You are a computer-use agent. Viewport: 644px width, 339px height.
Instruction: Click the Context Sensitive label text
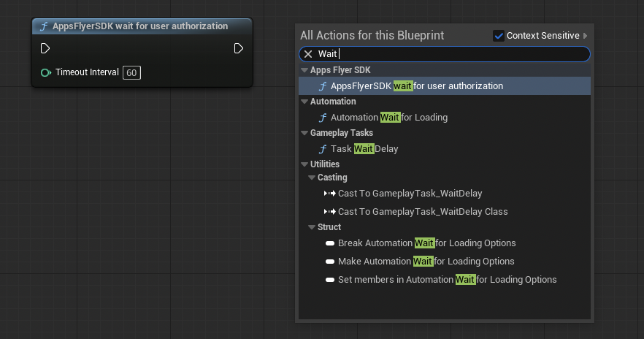pos(543,36)
